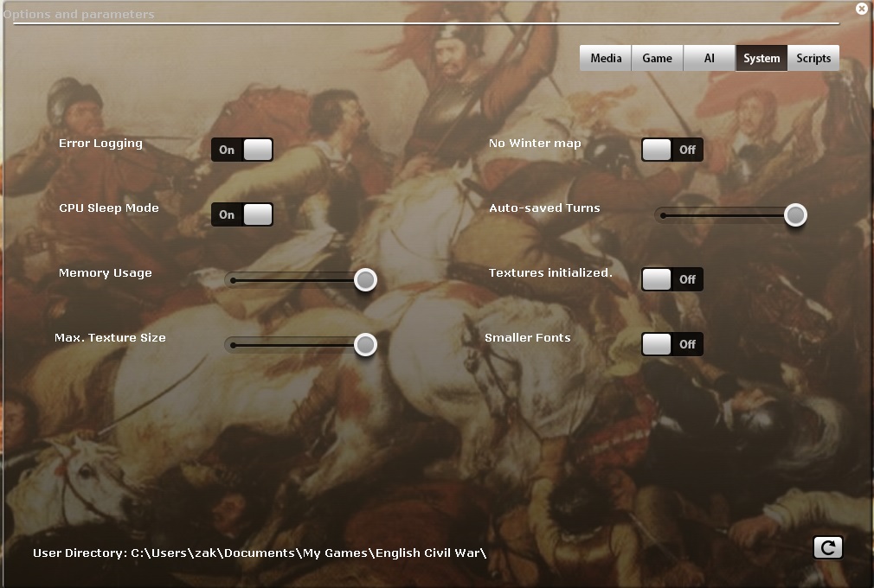This screenshot has width=874, height=588.
Task: Open the Media tab
Action: (x=606, y=58)
